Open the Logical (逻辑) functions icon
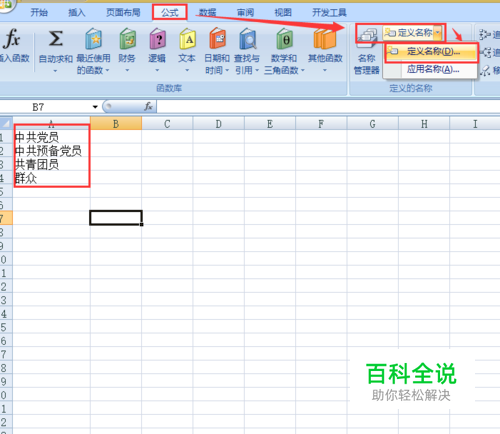The image size is (500, 434). tap(158, 39)
